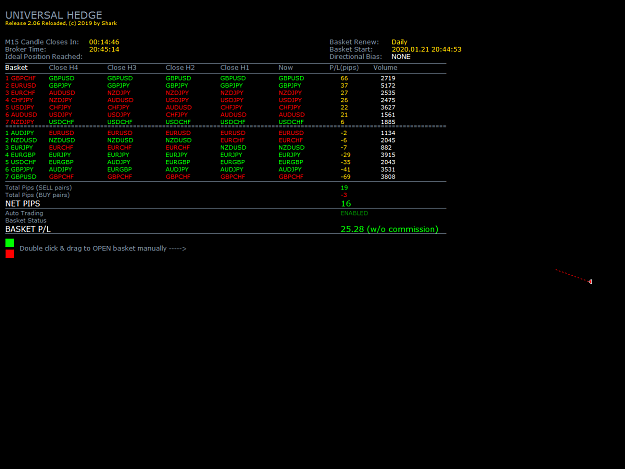The image size is (625, 469).
Task: Select sell basket row 6 AUDUSD
Action: [21, 114]
